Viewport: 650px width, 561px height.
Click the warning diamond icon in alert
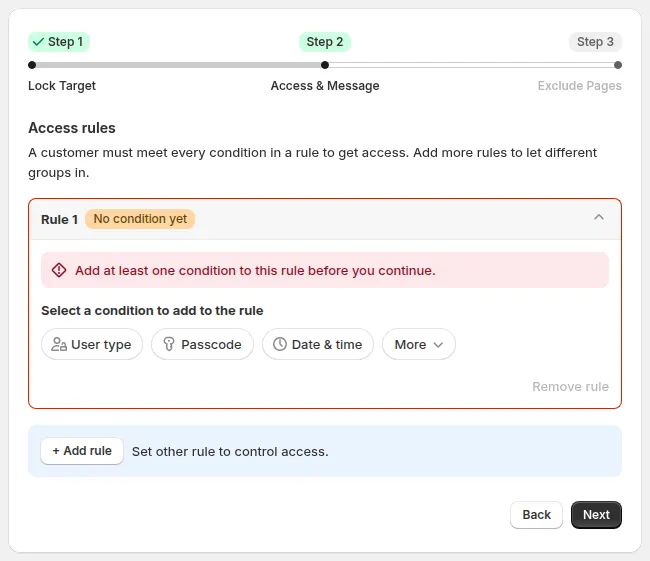pos(59,270)
